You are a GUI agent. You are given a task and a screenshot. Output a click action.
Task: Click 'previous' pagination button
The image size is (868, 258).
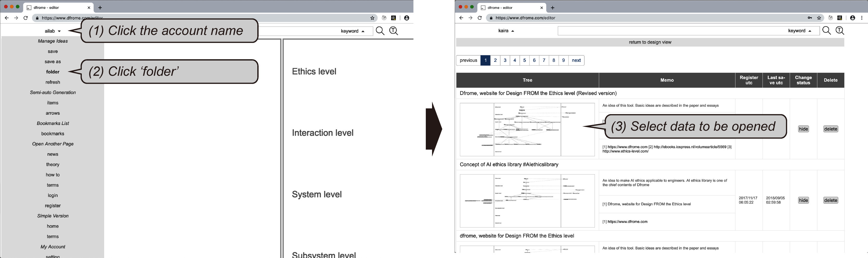pyautogui.click(x=468, y=61)
